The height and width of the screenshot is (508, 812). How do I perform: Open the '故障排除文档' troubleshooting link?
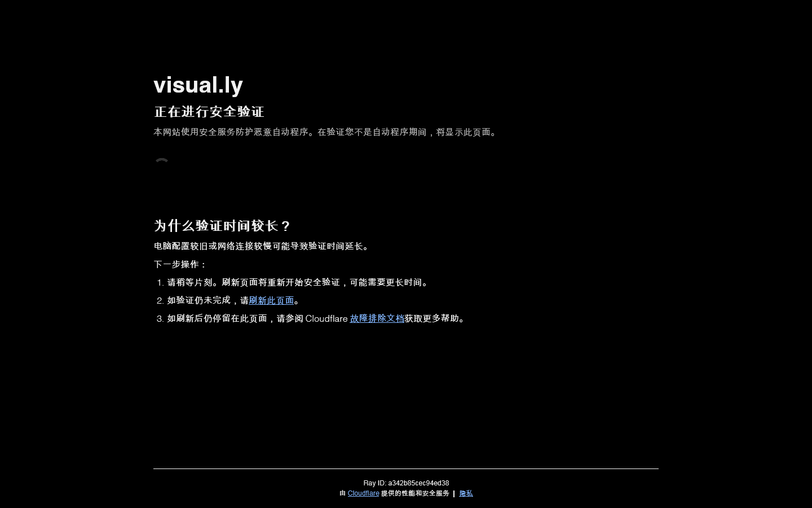tap(377, 318)
